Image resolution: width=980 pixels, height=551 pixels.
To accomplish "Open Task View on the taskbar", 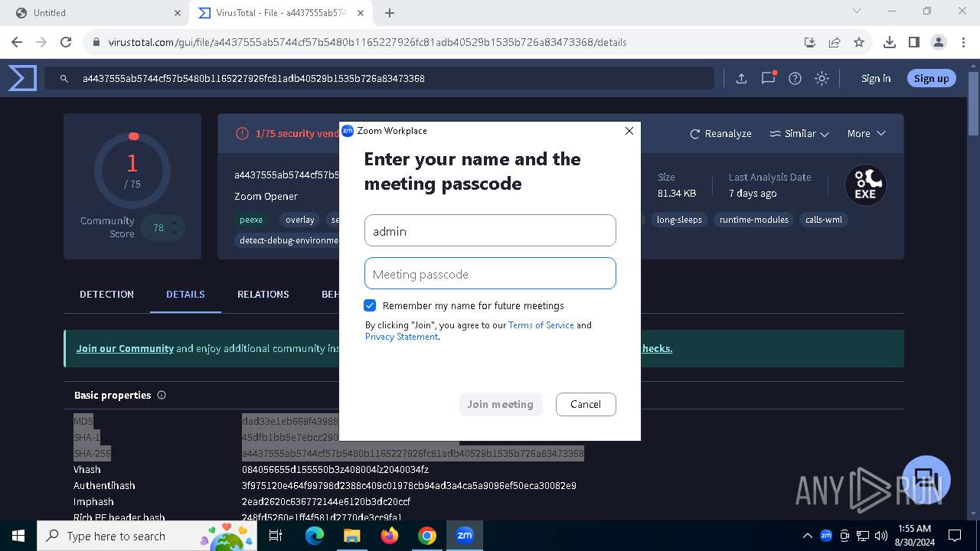I will click(276, 536).
